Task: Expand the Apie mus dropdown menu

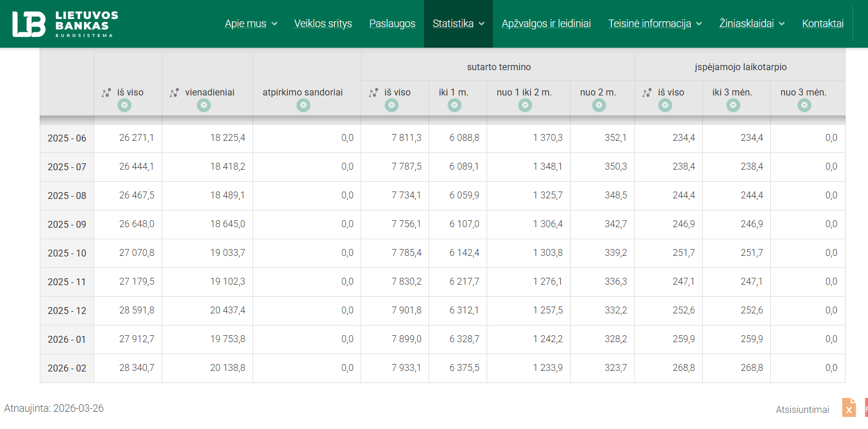Action: 251,24
